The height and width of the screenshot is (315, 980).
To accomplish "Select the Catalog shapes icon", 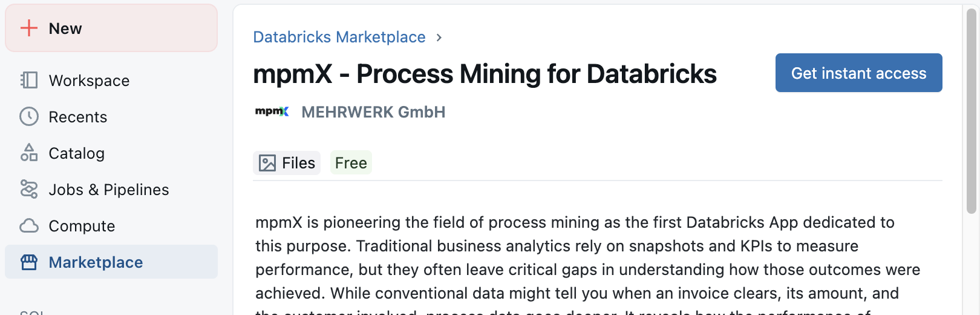I will pos(29,153).
